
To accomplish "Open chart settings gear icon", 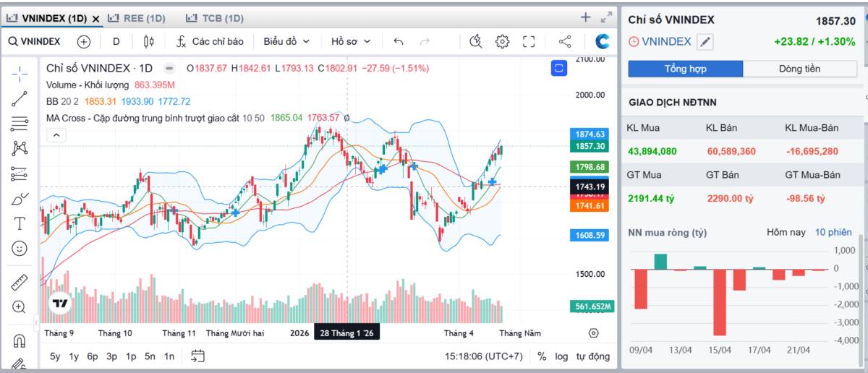I will tap(502, 41).
